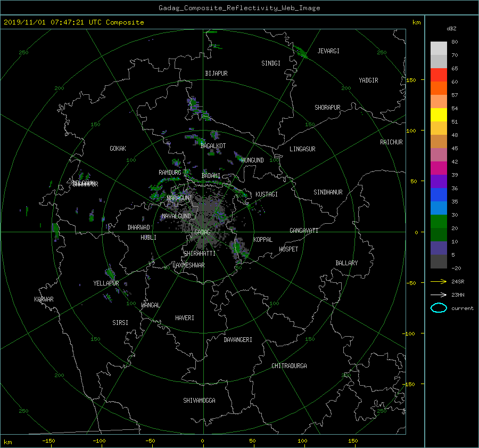Screen dimensions: 479x448
Task: Click the -150 tick on the right axis
Action: 409,385
